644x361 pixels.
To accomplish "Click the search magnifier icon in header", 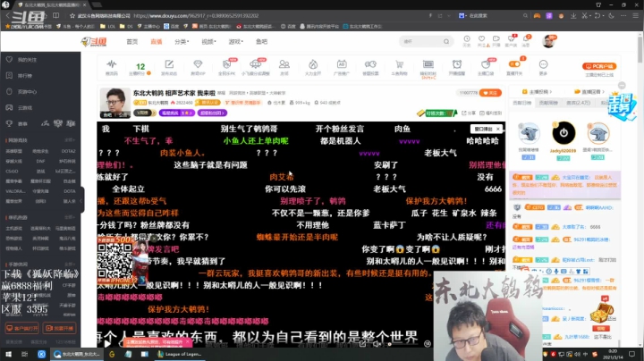I will [x=446, y=41].
